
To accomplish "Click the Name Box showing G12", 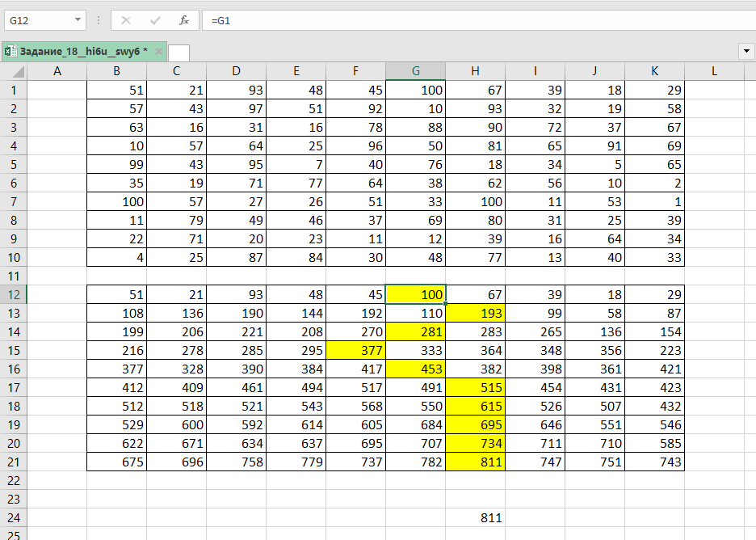I will (39, 20).
